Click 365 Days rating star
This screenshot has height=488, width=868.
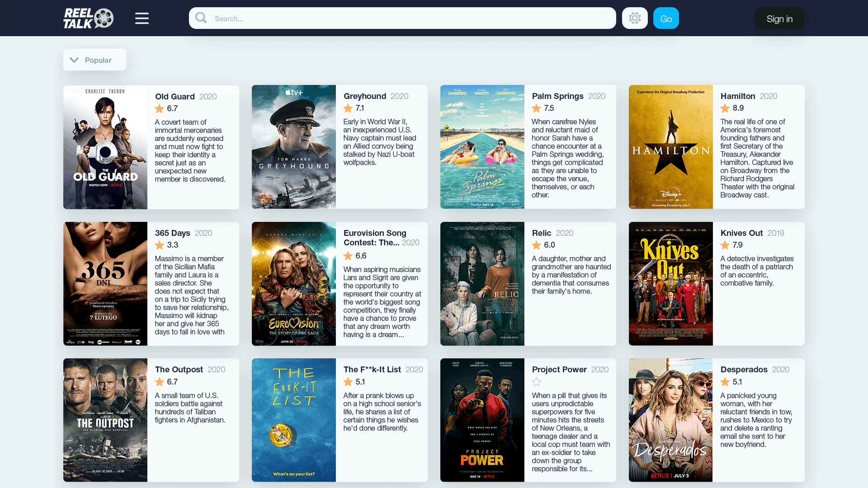pyautogui.click(x=160, y=245)
